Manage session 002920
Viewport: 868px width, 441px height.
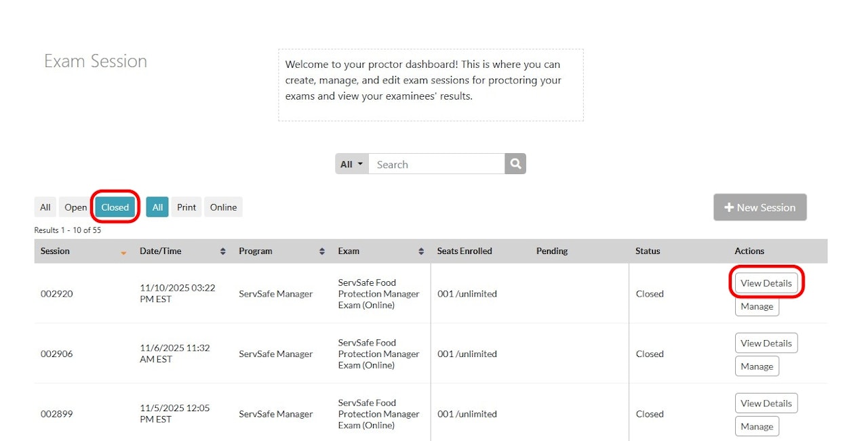757,306
